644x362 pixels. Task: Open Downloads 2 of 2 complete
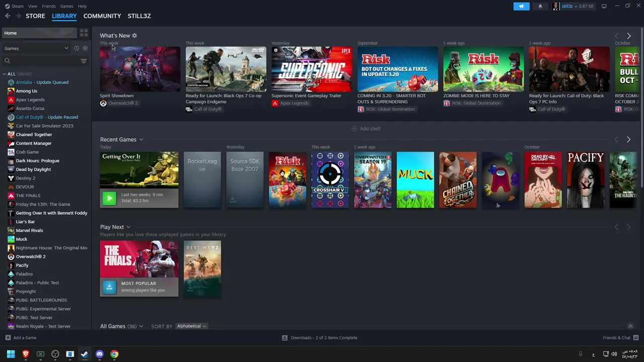pyautogui.click(x=324, y=338)
